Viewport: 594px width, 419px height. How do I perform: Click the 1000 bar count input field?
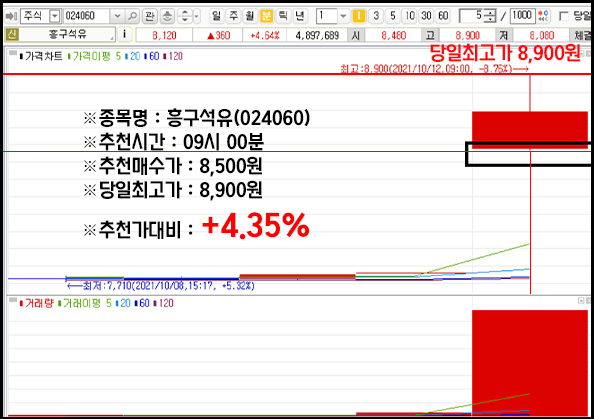(x=522, y=16)
